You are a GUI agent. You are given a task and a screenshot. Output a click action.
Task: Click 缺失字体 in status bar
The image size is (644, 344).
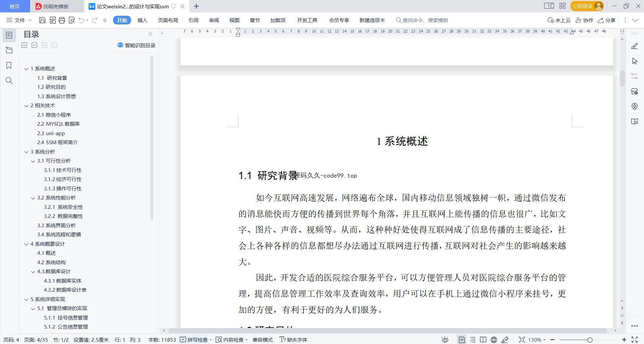(x=293, y=340)
